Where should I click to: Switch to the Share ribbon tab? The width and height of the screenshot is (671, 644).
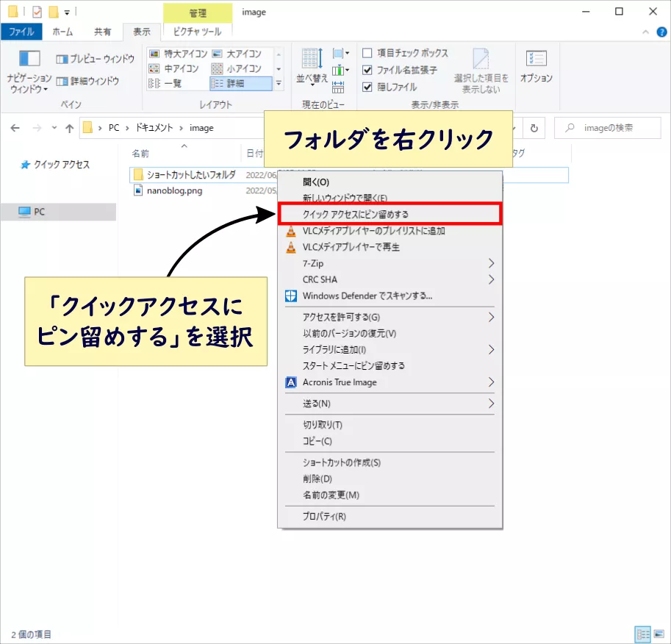pos(102,32)
